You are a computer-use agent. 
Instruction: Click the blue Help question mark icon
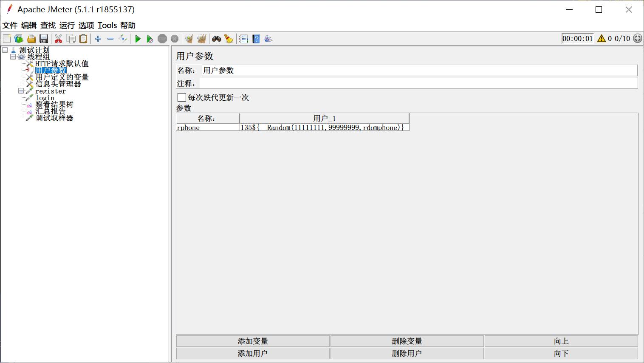pos(256,39)
